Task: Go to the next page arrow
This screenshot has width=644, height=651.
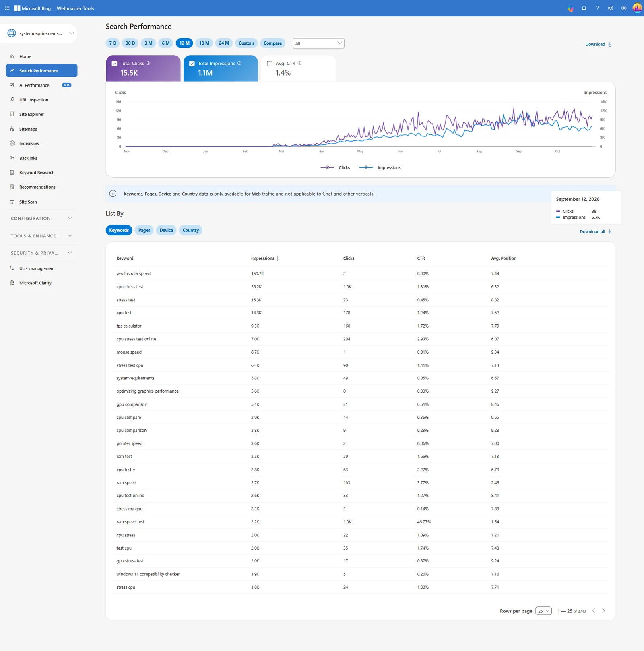Action: tap(603, 611)
